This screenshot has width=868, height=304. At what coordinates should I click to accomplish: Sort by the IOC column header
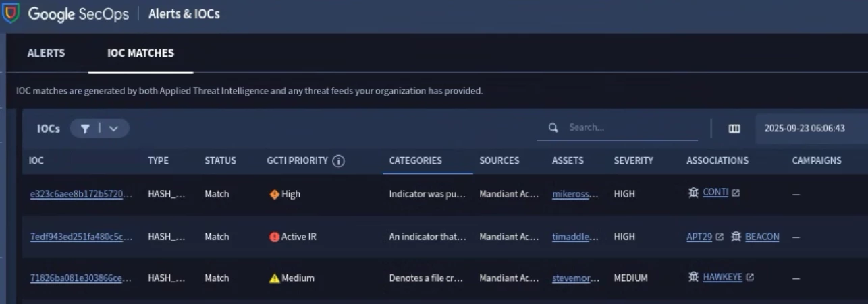36,160
